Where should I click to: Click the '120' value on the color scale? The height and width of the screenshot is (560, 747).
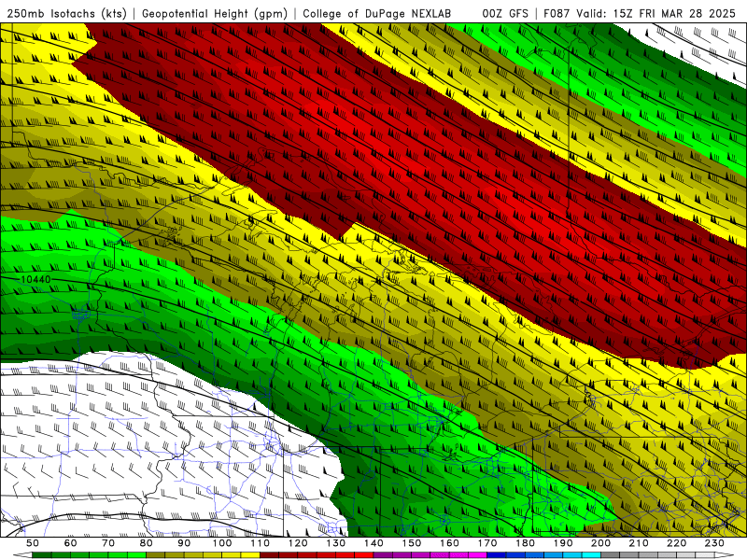pyautogui.click(x=298, y=543)
